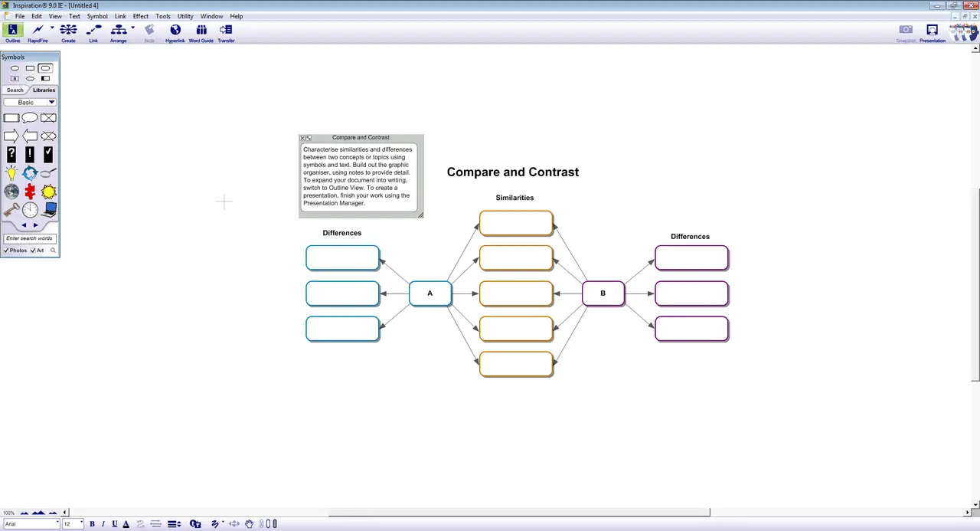Open the Effect menu

tap(141, 16)
